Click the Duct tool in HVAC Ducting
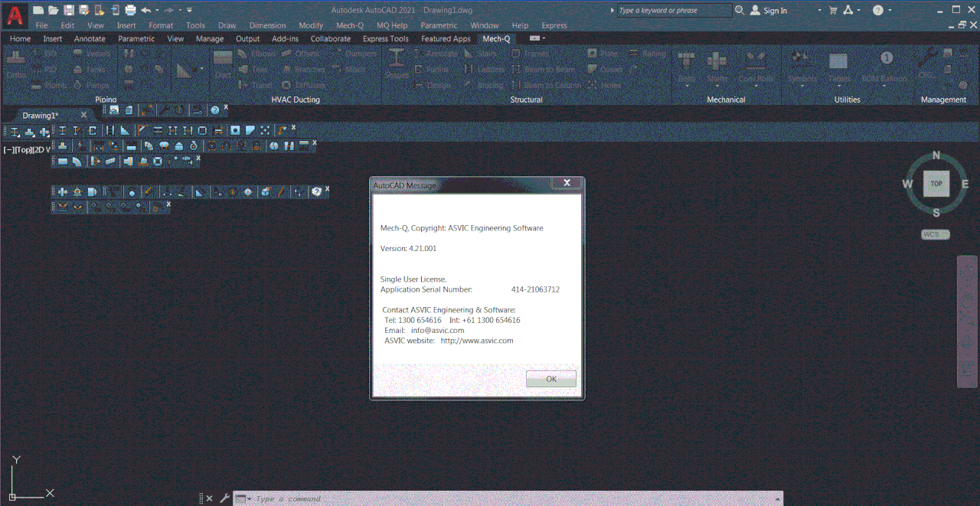Image resolution: width=980 pixels, height=506 pixels. (x=223, y=64)
